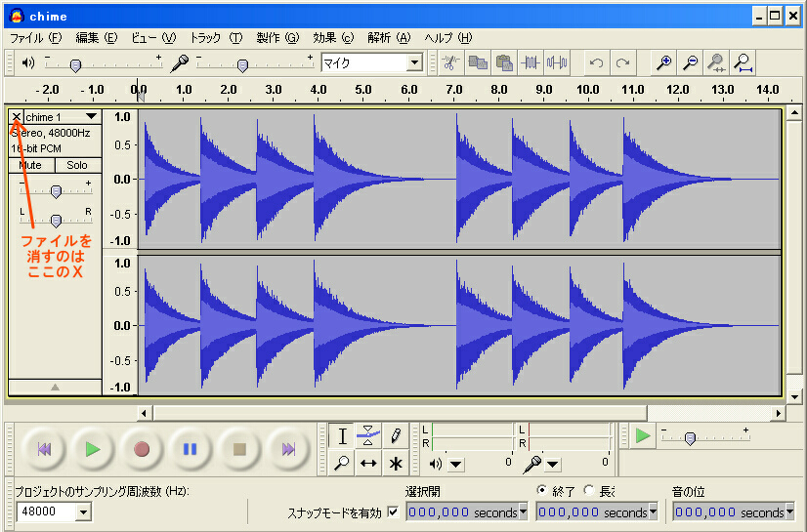Open the output meter speaker dropdown arrow
807x532 pixels.
point(455,465)
